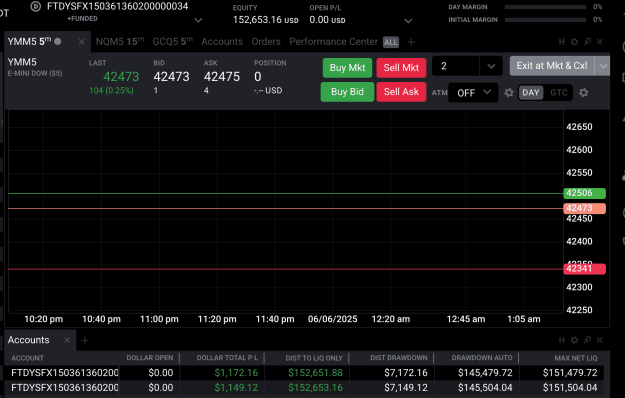625x398 pixels.
Task: Open the quantity dropdown arrow
Action: point(491,67)
